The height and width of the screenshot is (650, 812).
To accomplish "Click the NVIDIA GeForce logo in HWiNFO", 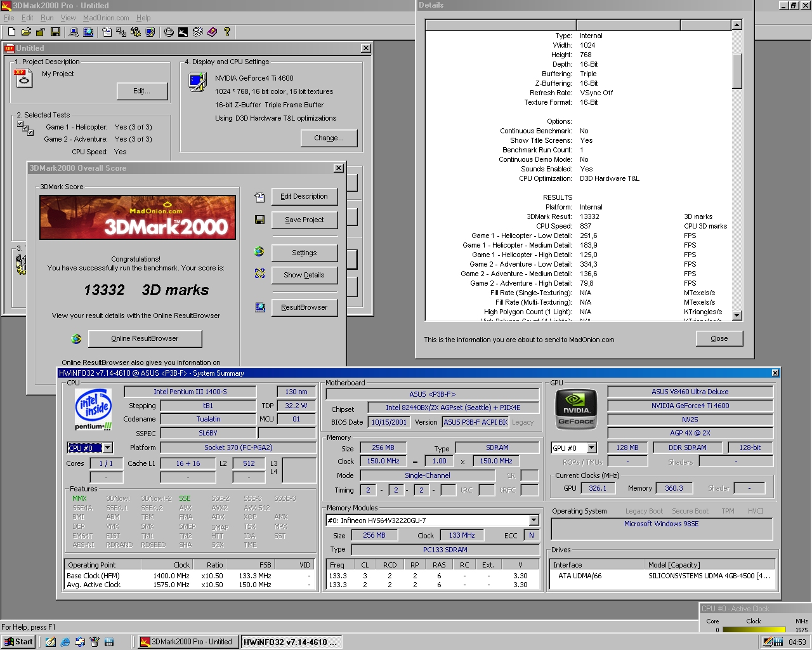I will (x=576, y=410).
